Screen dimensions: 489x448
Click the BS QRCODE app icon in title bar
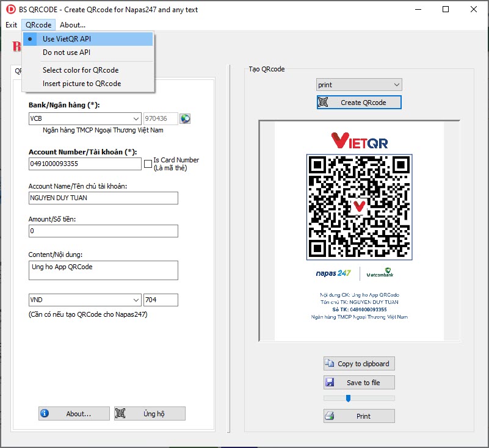click(x=11, y=9)
